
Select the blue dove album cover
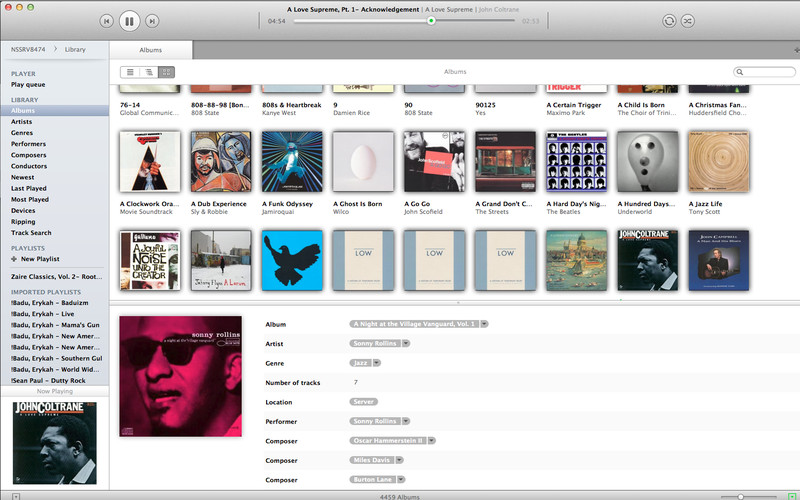292,260
